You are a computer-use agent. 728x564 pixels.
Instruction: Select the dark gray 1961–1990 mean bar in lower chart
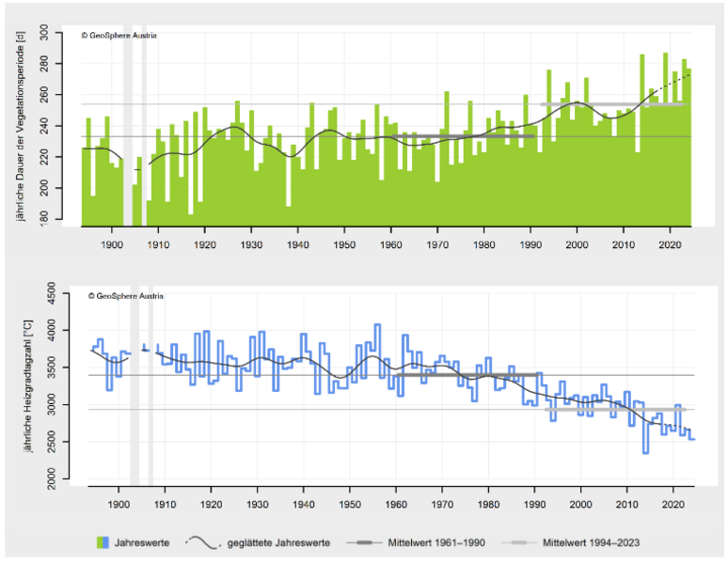pyautogui.click(x=466, y=375)
